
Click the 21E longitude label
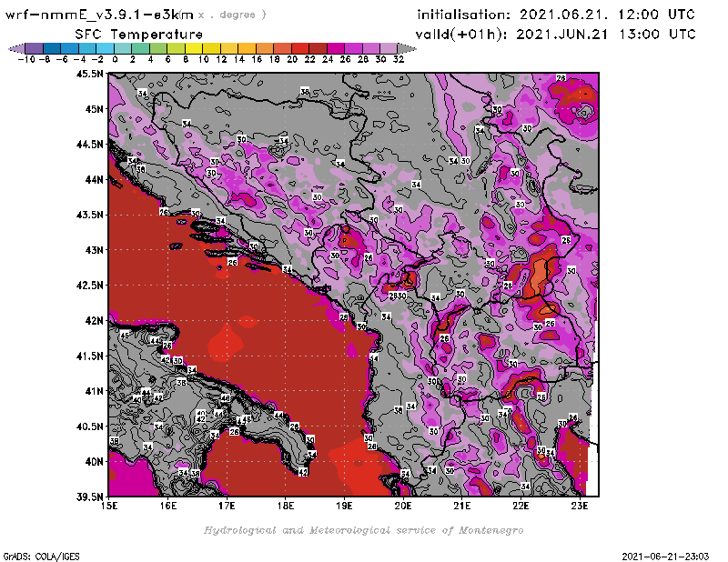coord(462,506)
